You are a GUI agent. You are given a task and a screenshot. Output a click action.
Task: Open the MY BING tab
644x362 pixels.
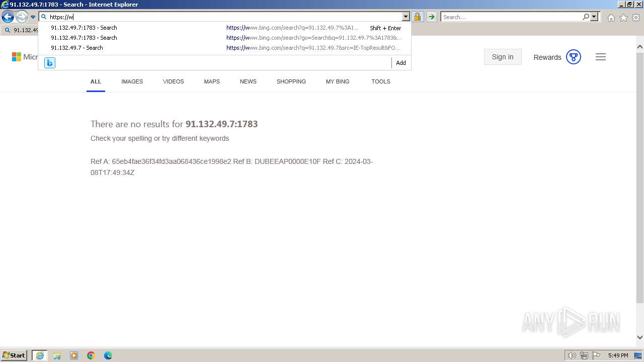[338, 81]
